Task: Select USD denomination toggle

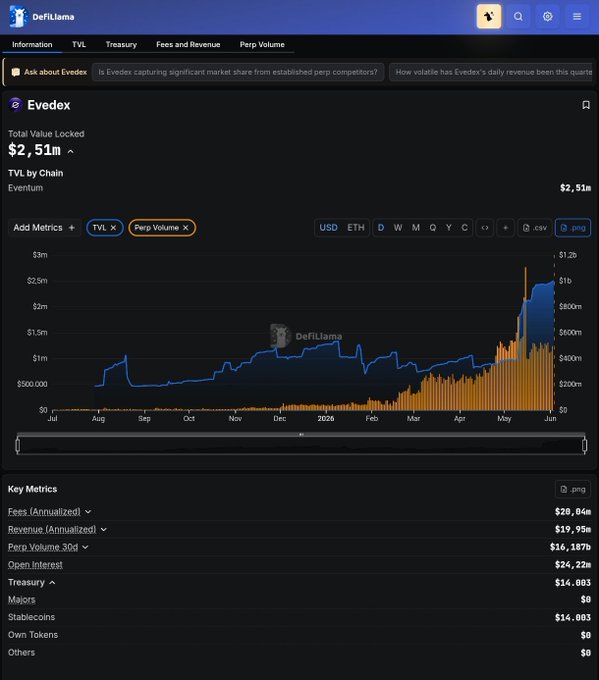Action: [x=328, y=228]
